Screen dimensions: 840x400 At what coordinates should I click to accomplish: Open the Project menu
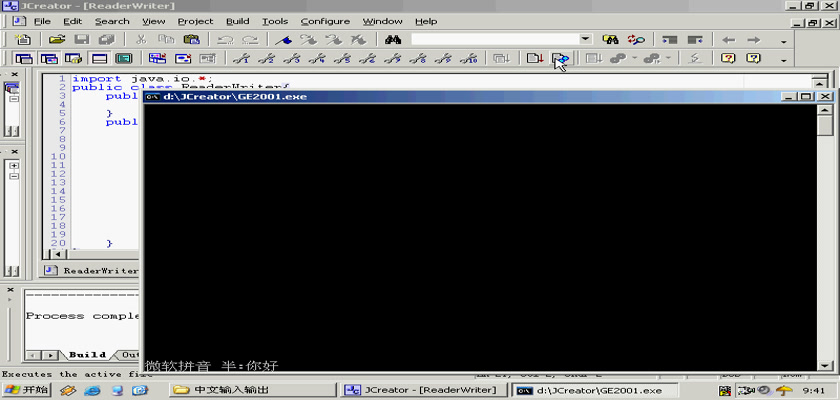tap(196, 21)
